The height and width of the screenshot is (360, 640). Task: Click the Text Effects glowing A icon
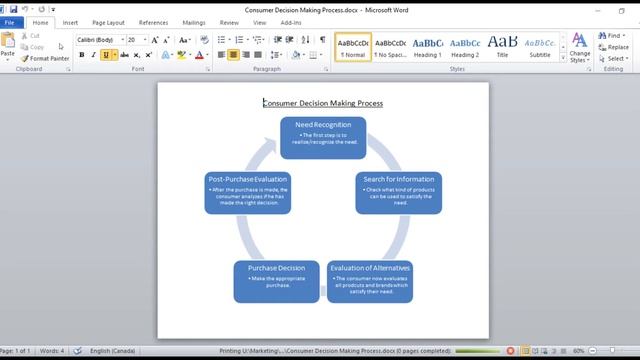(x=165, y=55)
